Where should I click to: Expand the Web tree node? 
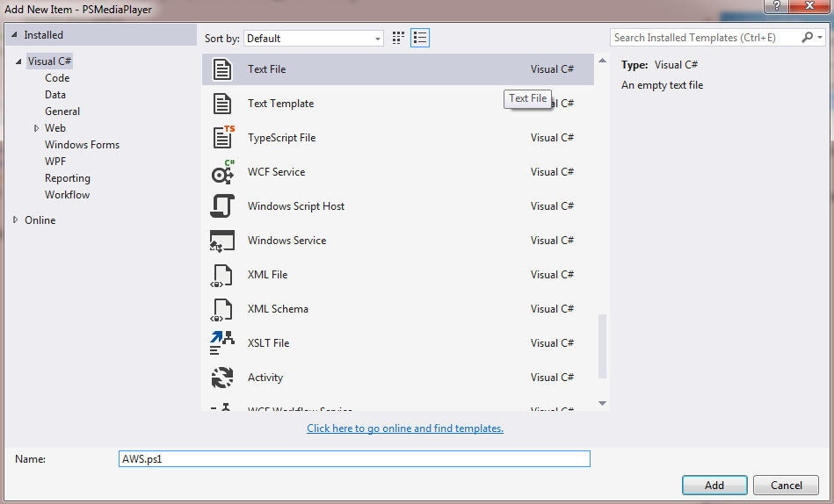(x=36, y=128)
